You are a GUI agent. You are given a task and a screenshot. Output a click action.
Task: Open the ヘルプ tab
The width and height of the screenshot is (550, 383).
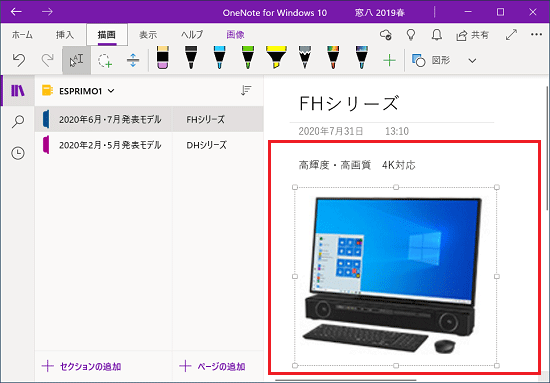click(x=192, y=35)
